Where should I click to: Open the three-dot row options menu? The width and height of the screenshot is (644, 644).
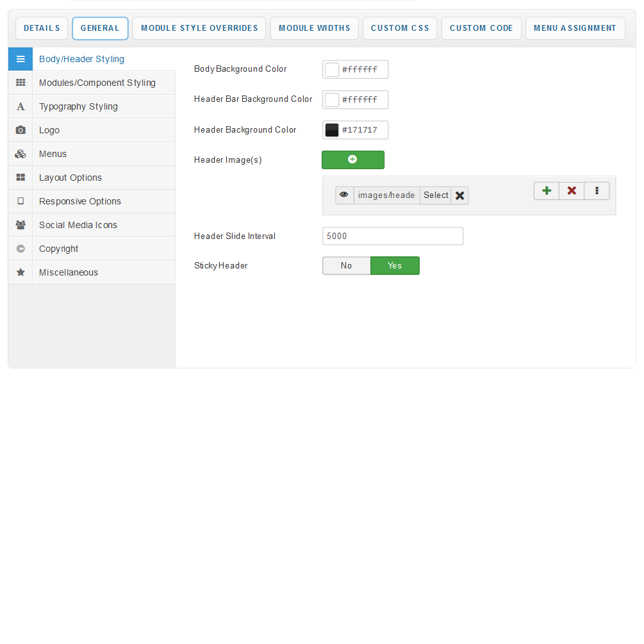[x=597, y=191]
